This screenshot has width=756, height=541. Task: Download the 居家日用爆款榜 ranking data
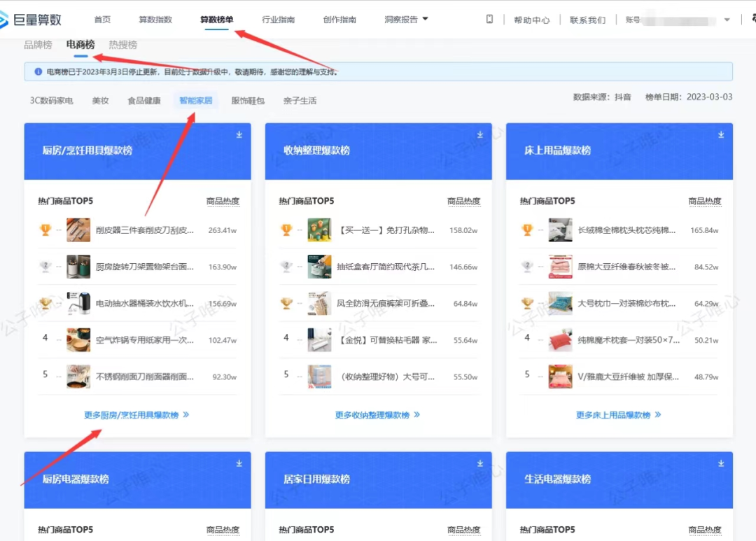[x=479, y=463]
